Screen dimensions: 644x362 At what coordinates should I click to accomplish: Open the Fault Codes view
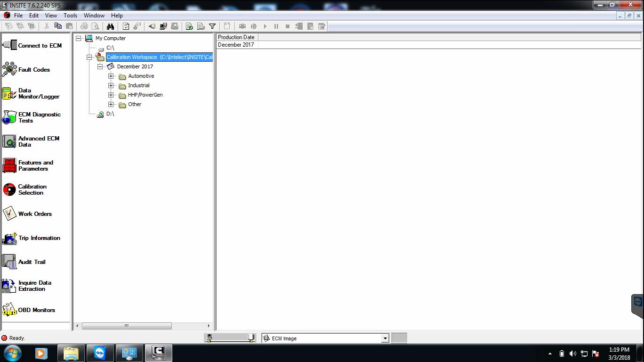(26, 70)
